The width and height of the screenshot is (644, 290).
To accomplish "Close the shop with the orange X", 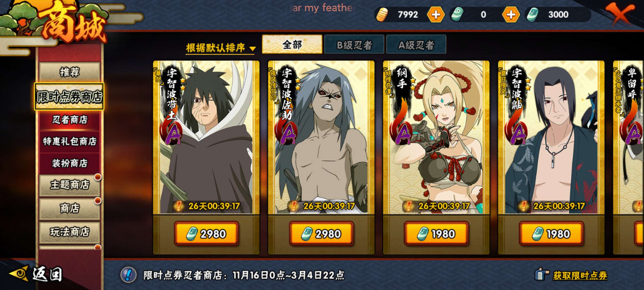I will [x=620, y=13].
